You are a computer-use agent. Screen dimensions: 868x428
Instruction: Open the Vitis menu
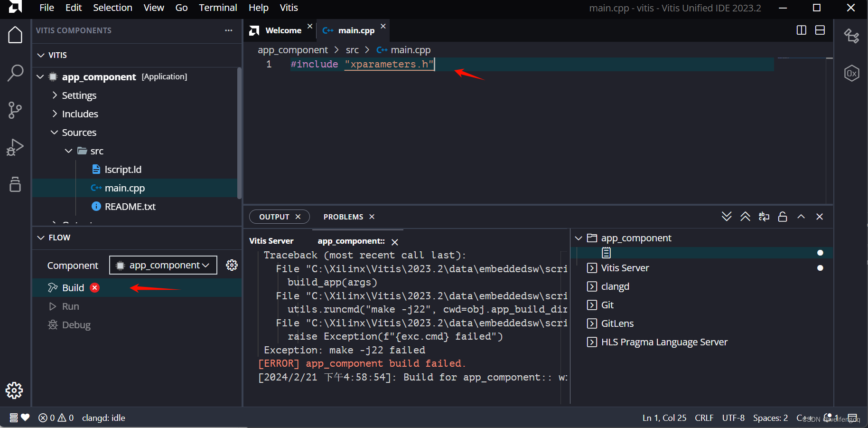289,8
